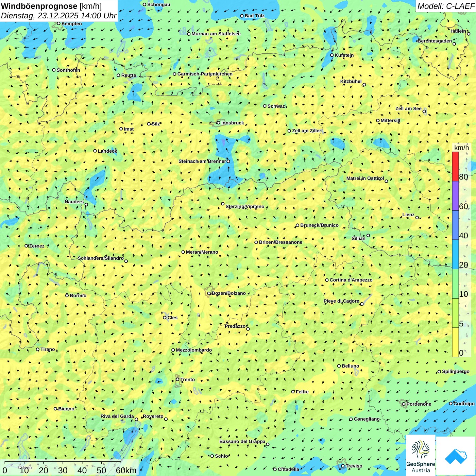Click the red 80 km/h legend color

[455, 166]
